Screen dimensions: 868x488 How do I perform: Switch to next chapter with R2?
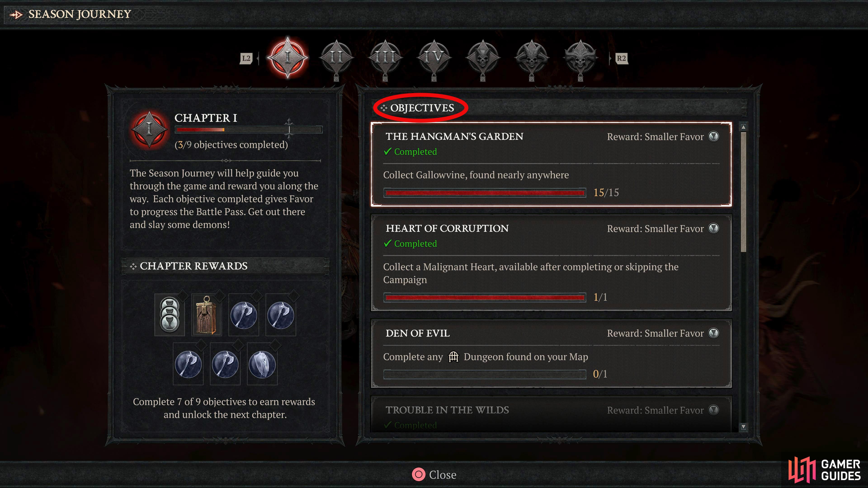coord(621,58)
